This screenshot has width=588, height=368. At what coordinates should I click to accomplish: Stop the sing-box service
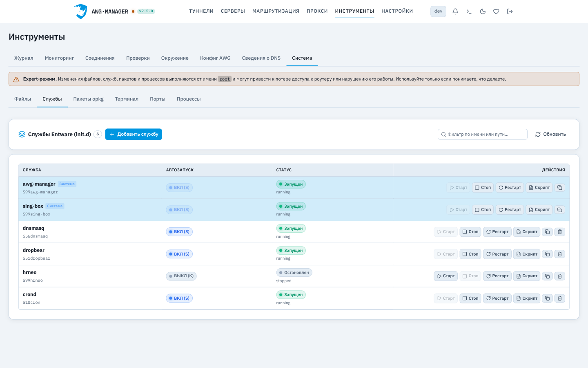coord(483,210)
